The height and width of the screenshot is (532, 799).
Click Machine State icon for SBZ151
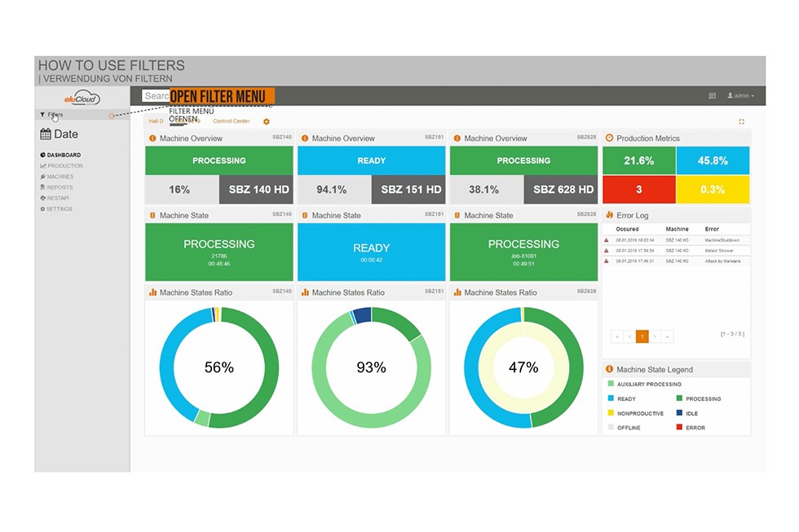tap(305, 215)
